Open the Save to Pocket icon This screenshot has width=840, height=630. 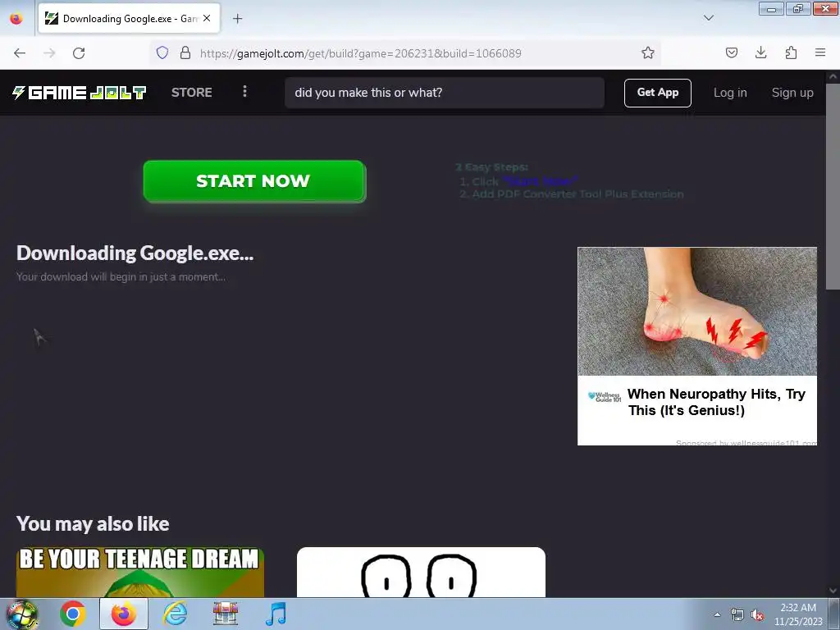pos(731,52)
